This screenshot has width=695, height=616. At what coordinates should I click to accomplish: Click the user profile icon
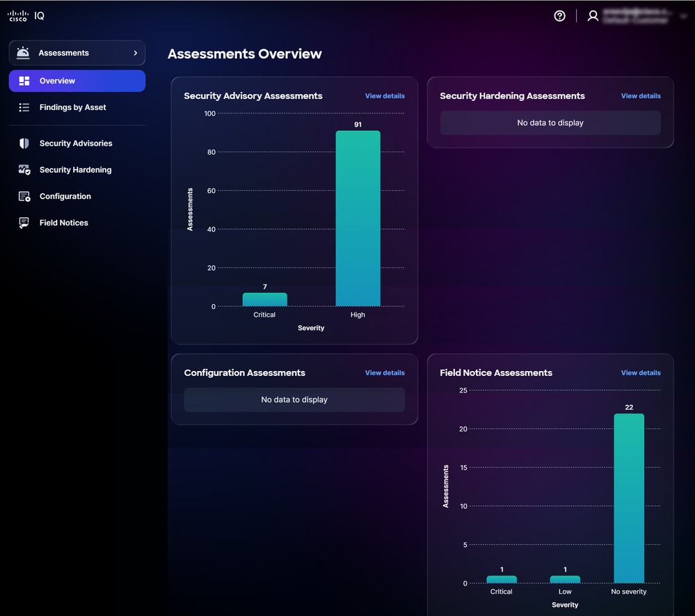(x=593, y=16)
